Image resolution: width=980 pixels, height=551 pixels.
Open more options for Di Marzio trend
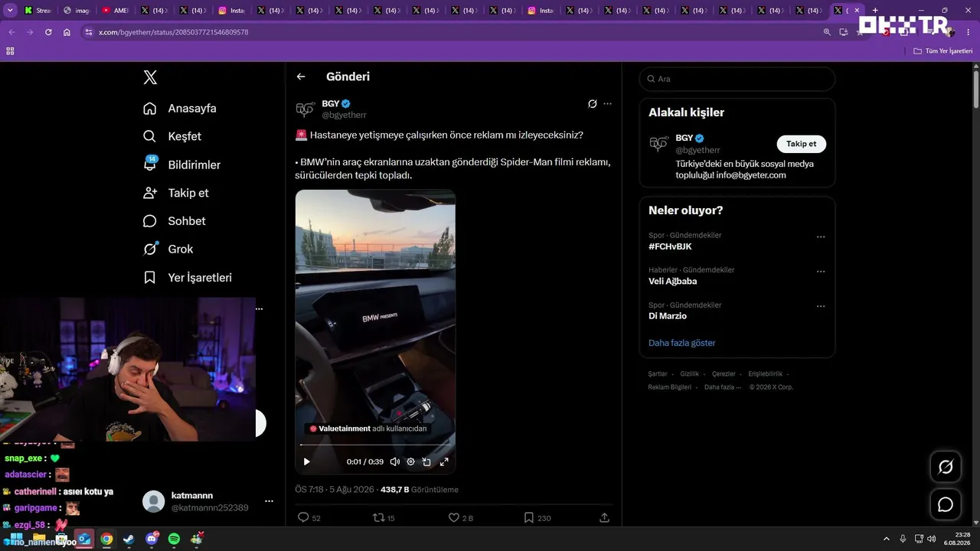(821, 306)
